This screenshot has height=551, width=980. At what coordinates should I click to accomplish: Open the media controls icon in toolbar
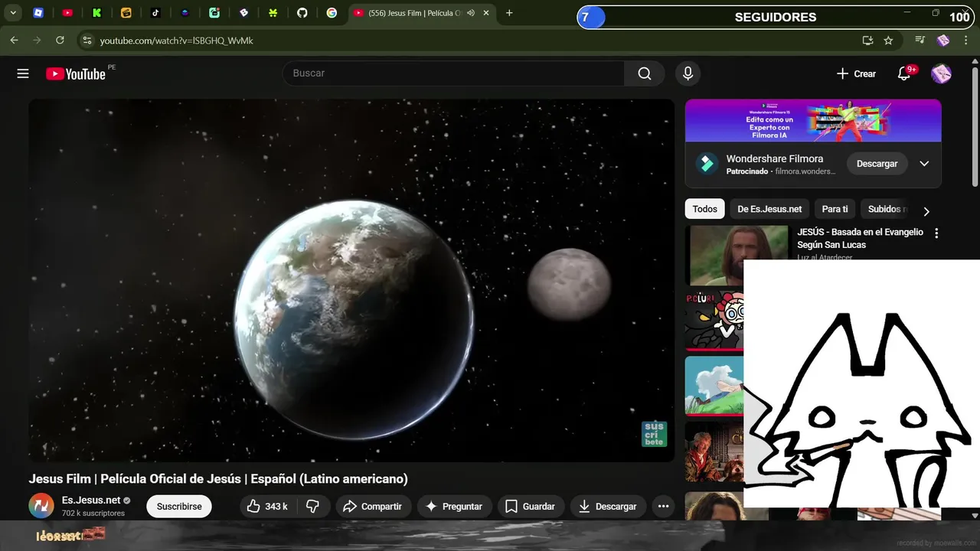920,41
